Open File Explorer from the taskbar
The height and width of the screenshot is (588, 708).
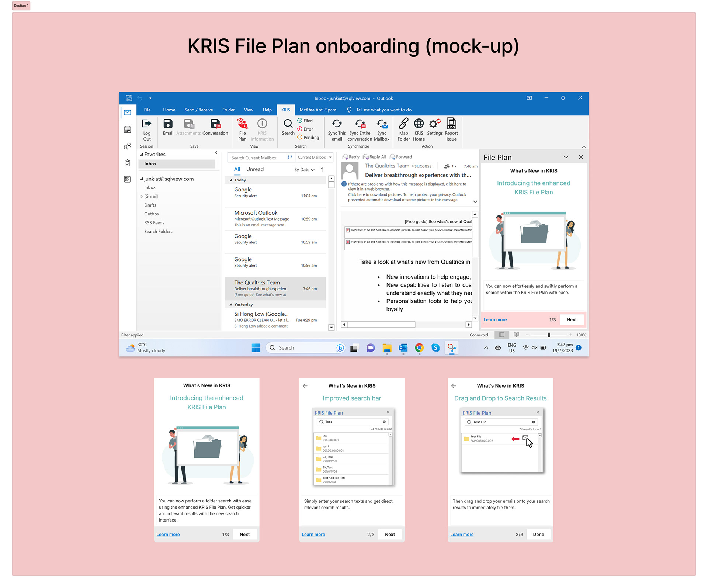387,348
